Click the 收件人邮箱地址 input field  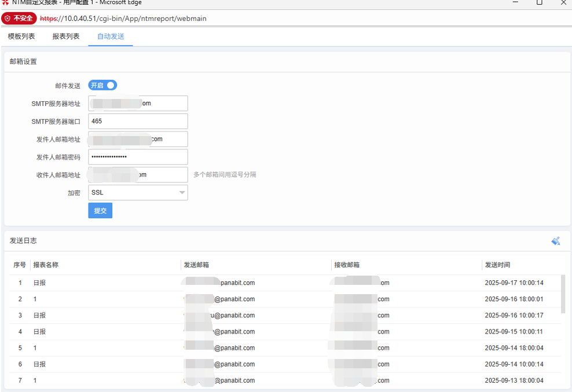tap(138, 174)
